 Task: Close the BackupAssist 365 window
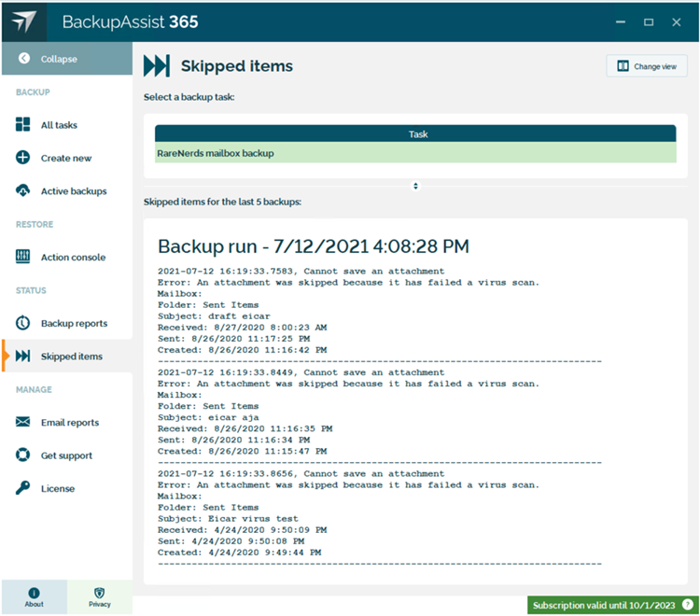tap(677, 21)
